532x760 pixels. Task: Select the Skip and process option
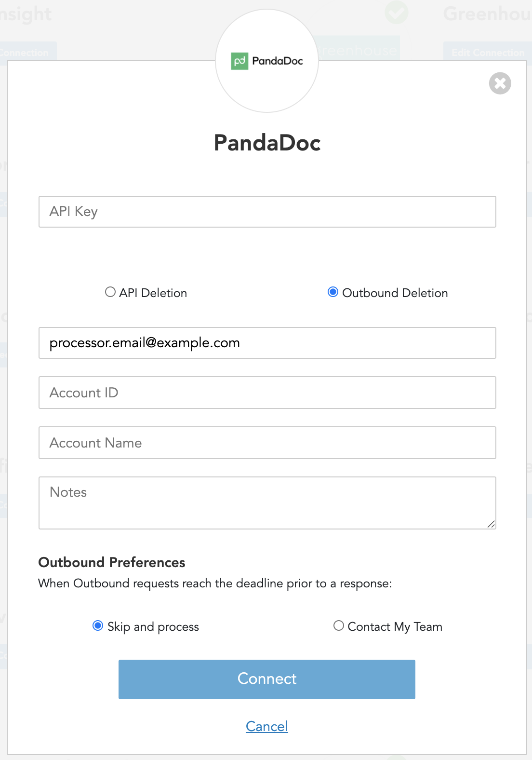coord(98,626)
